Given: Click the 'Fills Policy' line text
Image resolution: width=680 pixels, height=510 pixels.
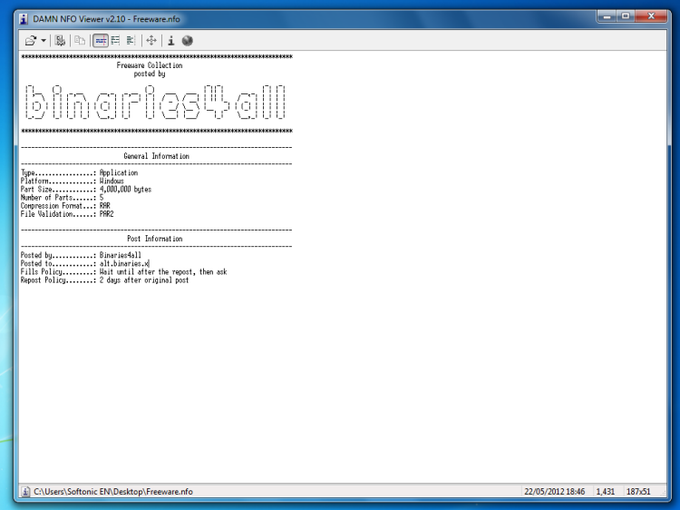Looking at the screenshot, I should [x=124, y=271].
